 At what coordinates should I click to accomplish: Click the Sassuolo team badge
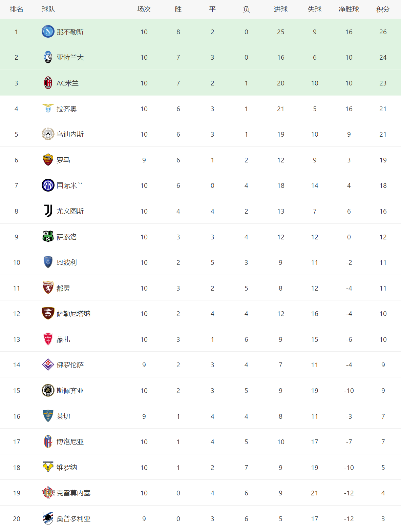click(x=48, y=236)
